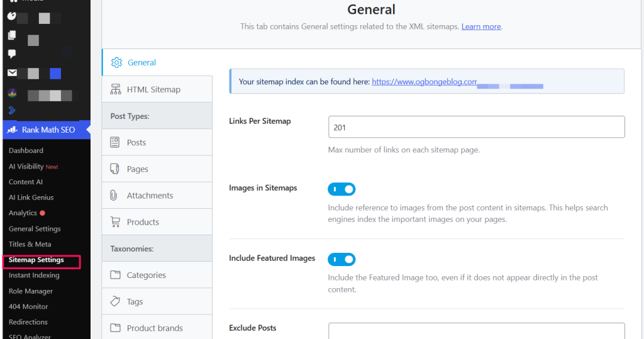644x339 pixels.
Task: Click the Images in Sitemaps label
Action: [263, 188]
